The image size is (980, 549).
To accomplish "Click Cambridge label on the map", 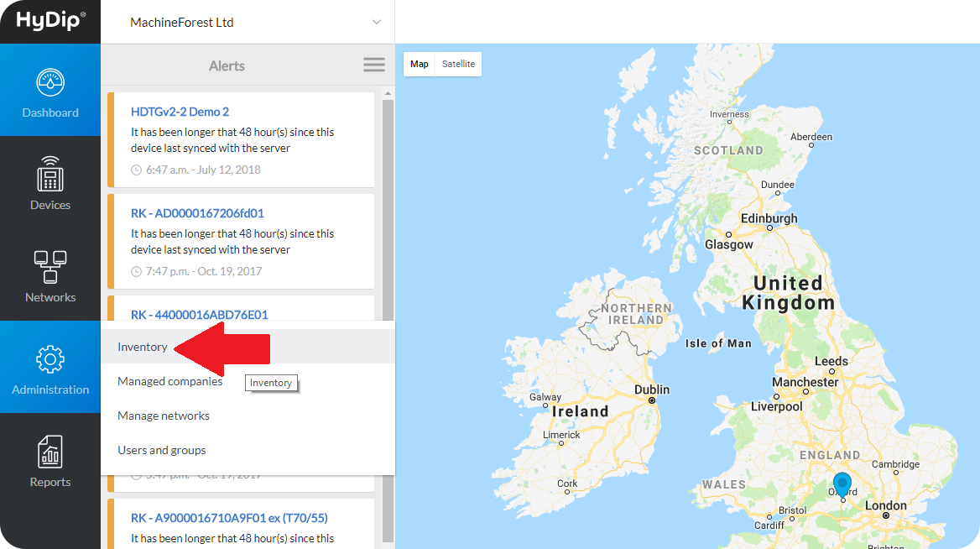I will point(895,464).
